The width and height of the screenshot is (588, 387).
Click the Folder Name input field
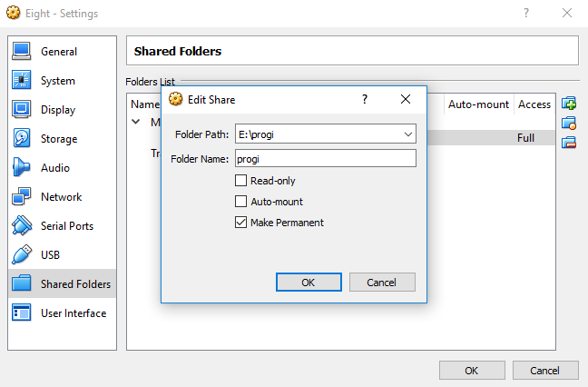point(326,158)
